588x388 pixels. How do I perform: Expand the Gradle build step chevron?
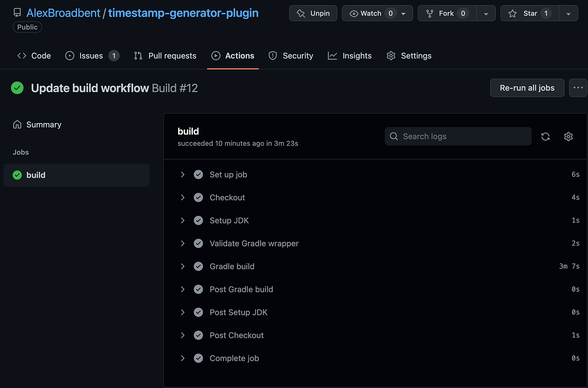tap(183, 266)
